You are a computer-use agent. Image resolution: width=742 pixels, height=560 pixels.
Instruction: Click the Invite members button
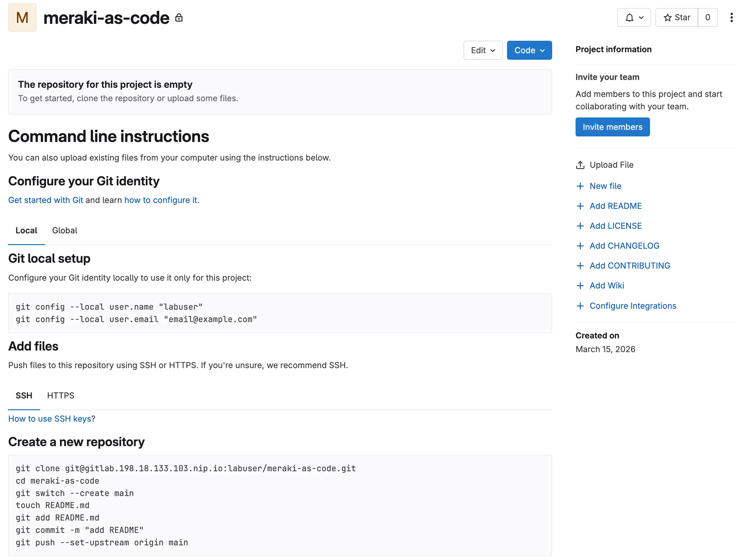point(612,127)
